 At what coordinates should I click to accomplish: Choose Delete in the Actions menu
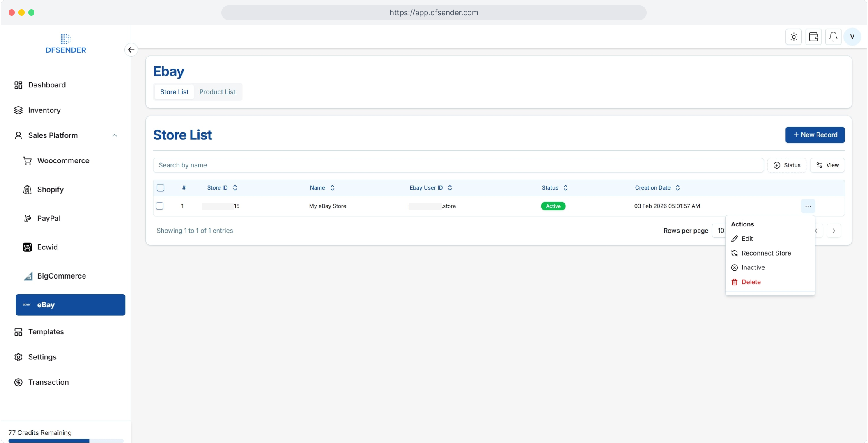(x=751, y=282)
